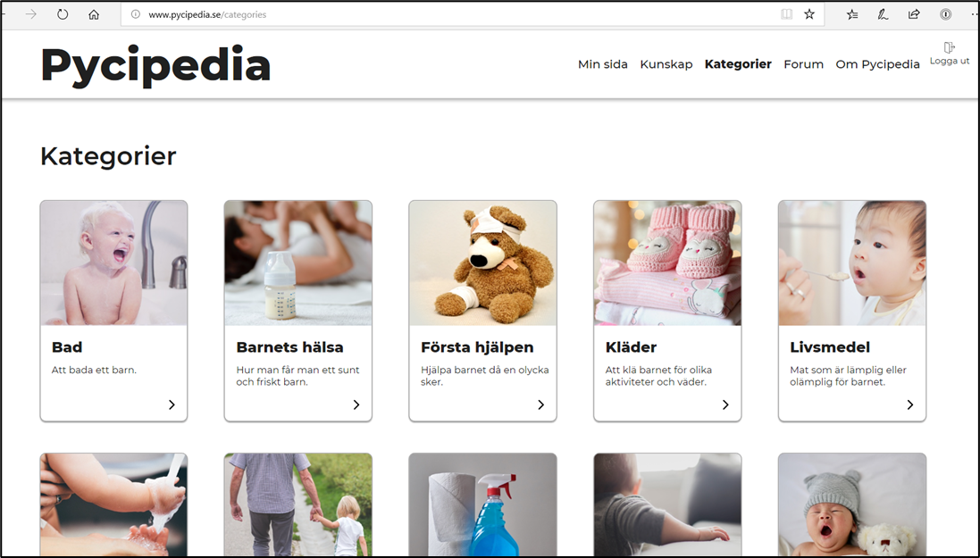Expand the Livsmedel card arrow
This screenshot has height=558, width=980.
910,405
